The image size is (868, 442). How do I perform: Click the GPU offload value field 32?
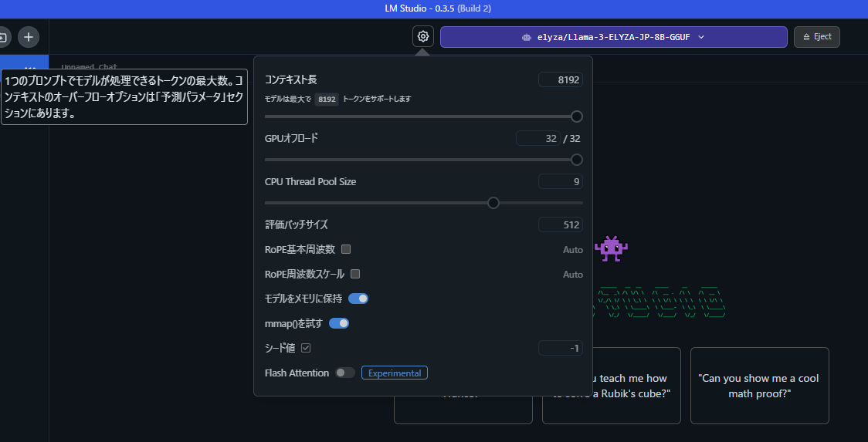(x=538, y=138)
